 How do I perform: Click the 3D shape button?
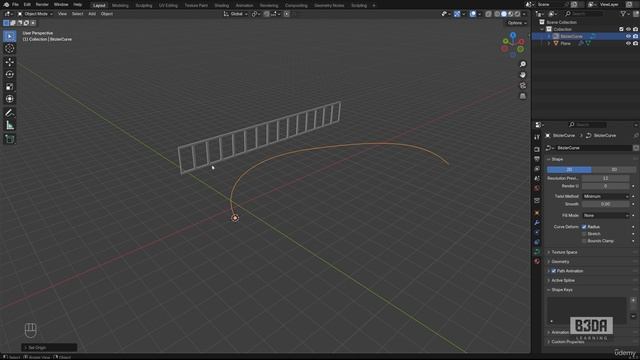[x=614, y=169]
